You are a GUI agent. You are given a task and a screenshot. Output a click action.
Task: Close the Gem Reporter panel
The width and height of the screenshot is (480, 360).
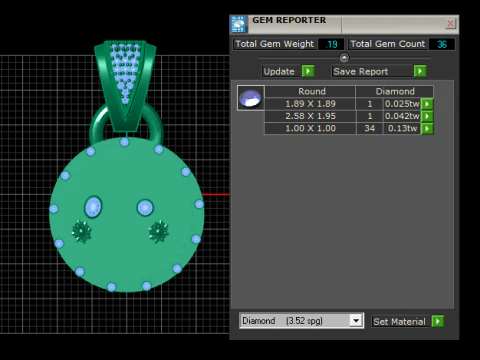point(450,23)
